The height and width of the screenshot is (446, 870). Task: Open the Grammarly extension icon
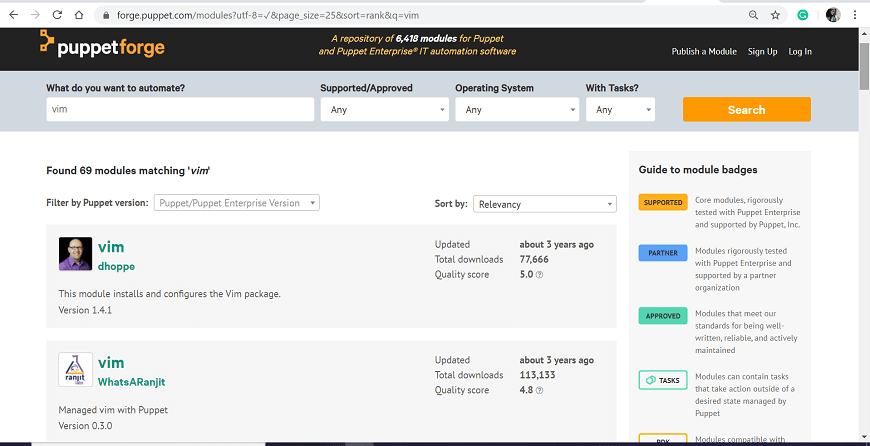(x=803, y=15)
